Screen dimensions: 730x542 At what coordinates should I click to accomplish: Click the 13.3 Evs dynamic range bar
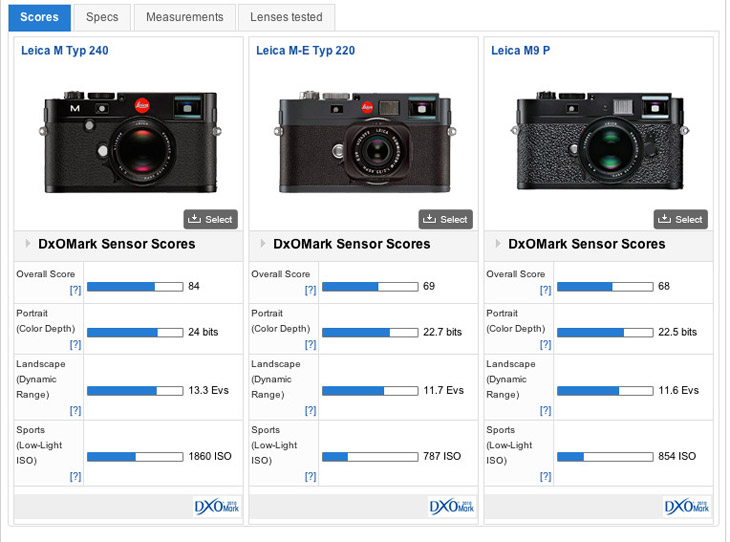tap(135, 391)
